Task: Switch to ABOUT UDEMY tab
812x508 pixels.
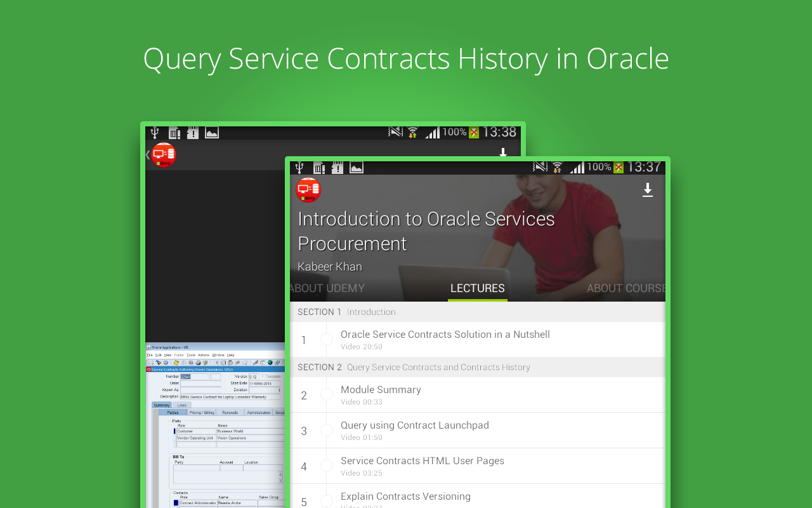Action: [327, 288]
